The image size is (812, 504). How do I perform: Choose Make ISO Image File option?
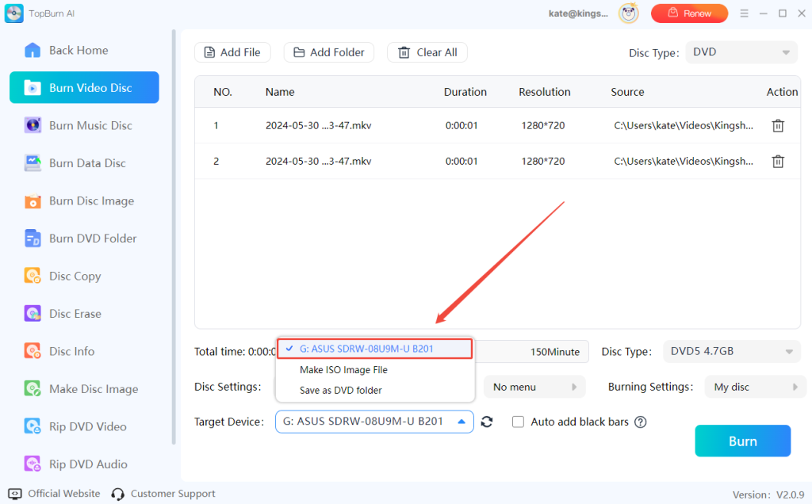pyautogui.click(x=343, y=369)
